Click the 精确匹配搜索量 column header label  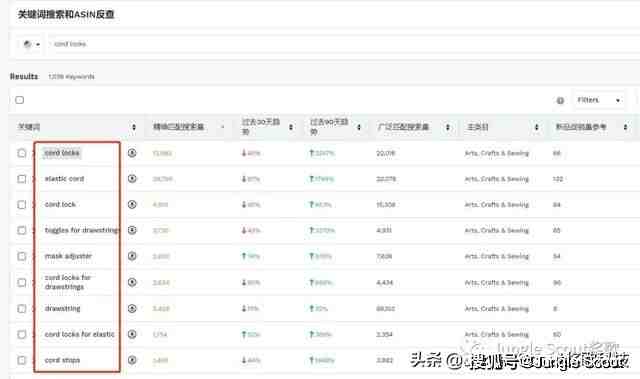click(x=178, y=127)
